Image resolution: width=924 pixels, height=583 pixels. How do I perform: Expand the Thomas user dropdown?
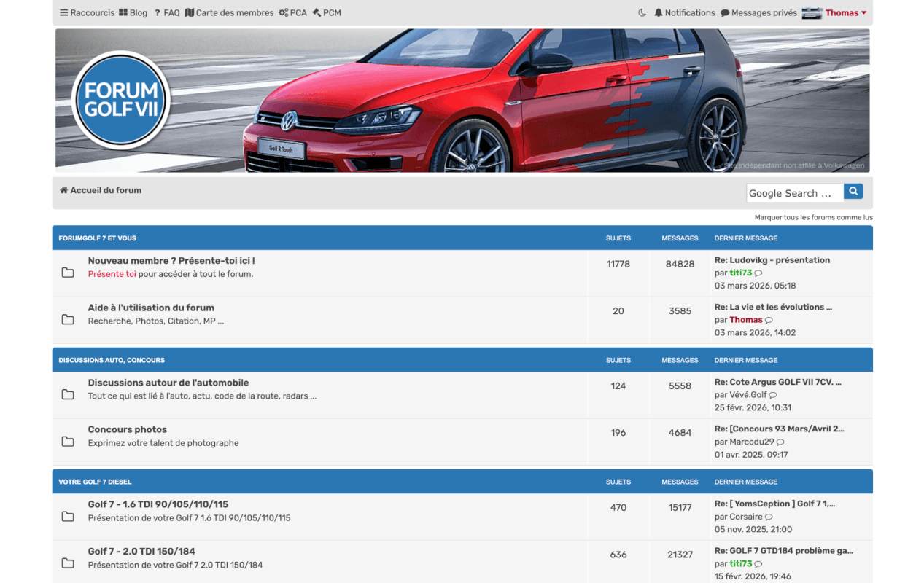pyautogui.click(x=834, y=12)
